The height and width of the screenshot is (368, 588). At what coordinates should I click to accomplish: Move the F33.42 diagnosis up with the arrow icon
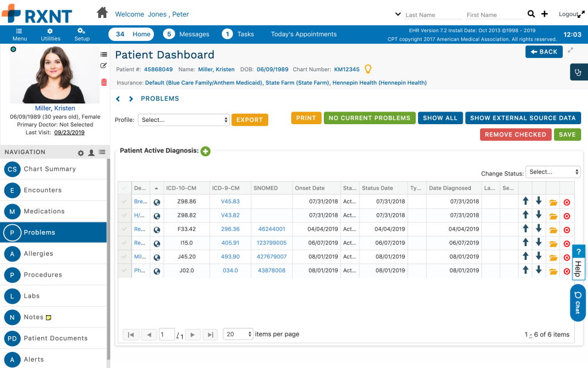[x=526, y=229]
